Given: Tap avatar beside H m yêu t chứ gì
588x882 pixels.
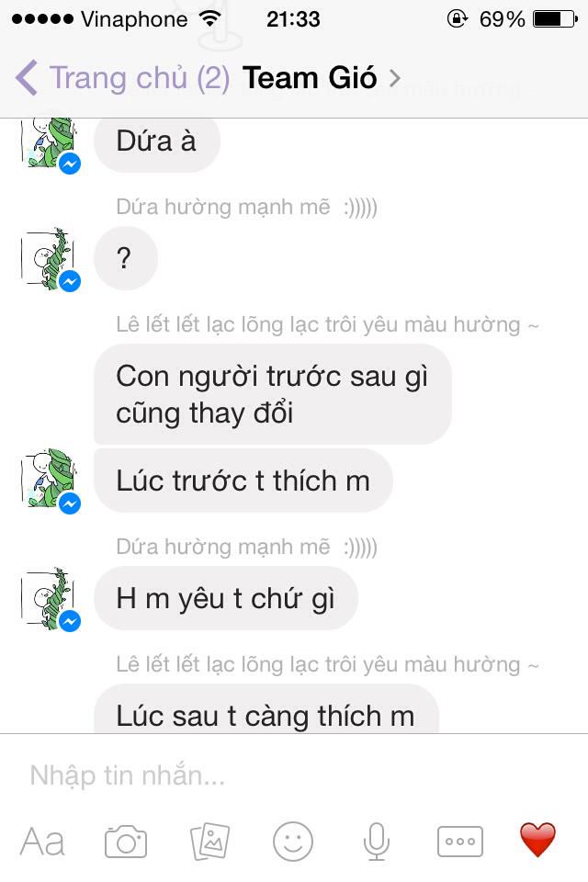Looking at the screenshot, I should click(50, 598).
